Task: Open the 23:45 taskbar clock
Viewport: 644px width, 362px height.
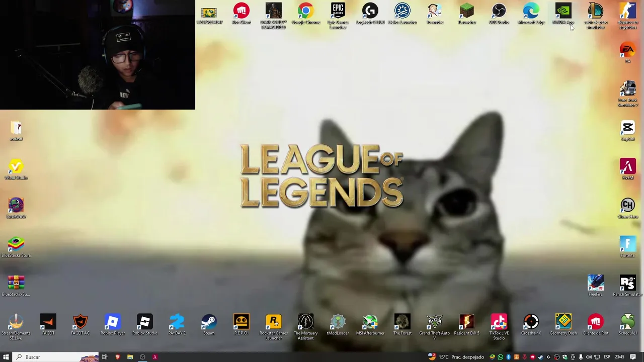Action: (x=619, y=357)
